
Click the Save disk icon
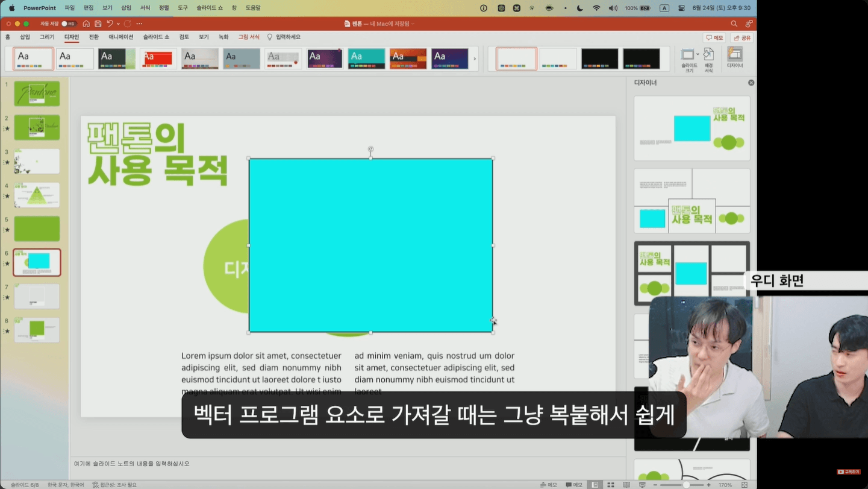98,24
